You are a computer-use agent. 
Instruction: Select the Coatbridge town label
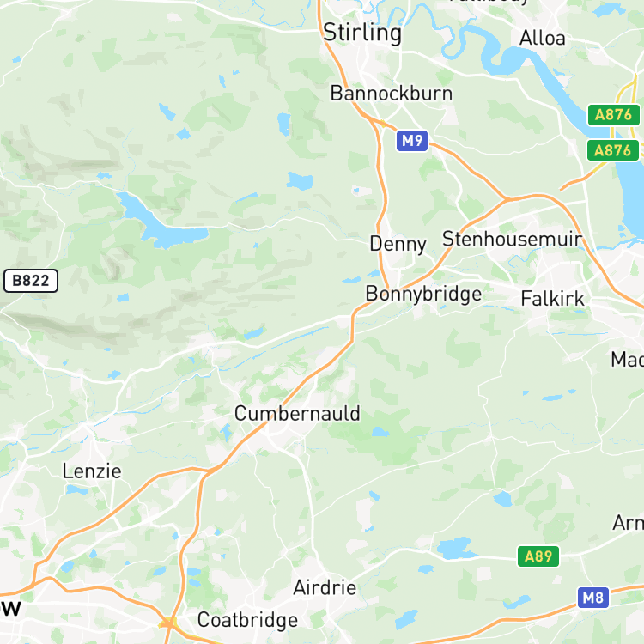pyautogui.click(x=247, y=621)
